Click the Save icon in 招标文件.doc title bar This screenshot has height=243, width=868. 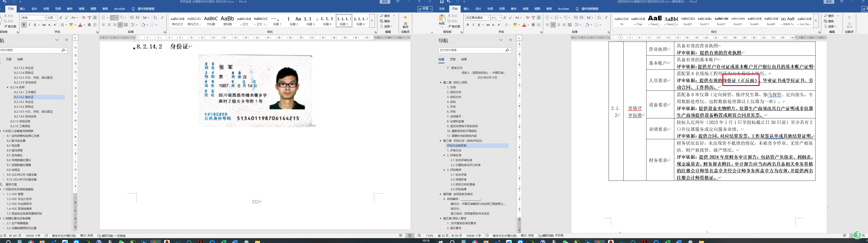coord(442,2)
